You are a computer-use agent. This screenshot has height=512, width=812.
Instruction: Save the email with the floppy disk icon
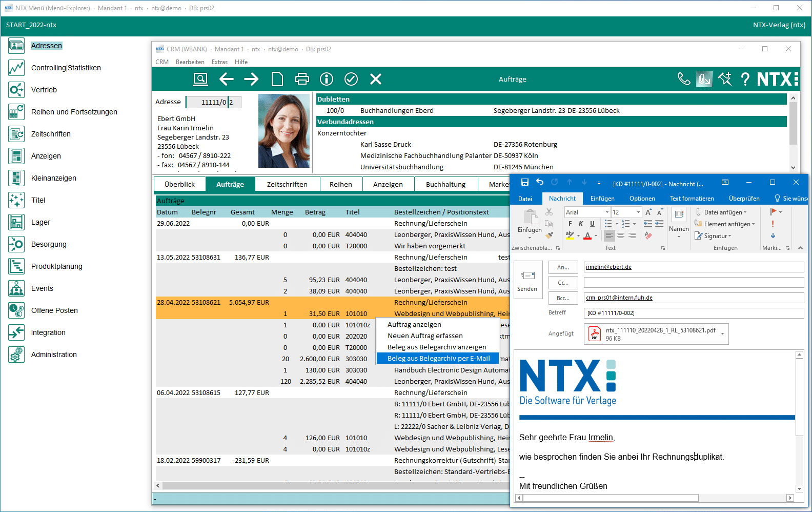click(x=524, y=182)
